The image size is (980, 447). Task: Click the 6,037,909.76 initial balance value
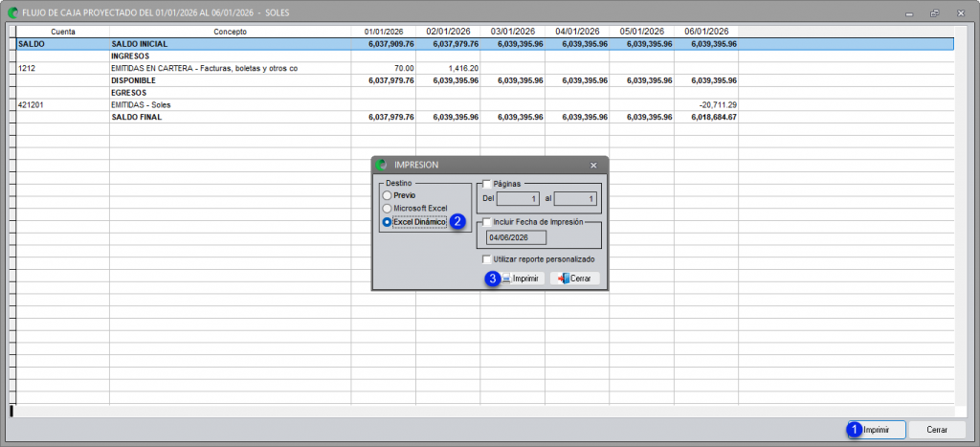[391, 44]
